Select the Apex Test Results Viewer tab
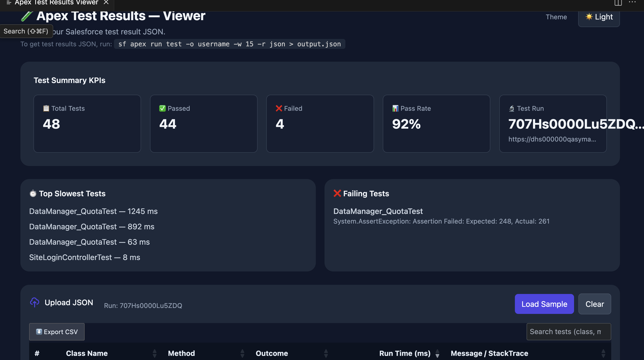Image resolution: width=644 pixels, height=360 pixels. click(x=56, y=3)
